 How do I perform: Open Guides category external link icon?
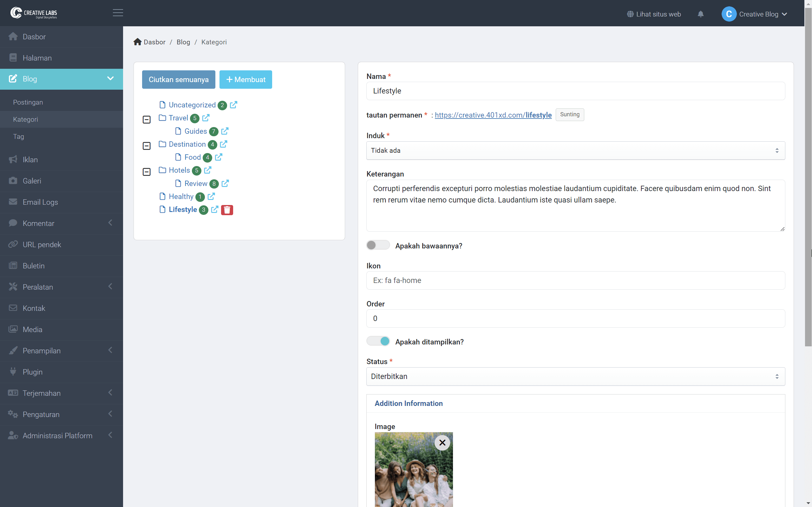point(225,131)
